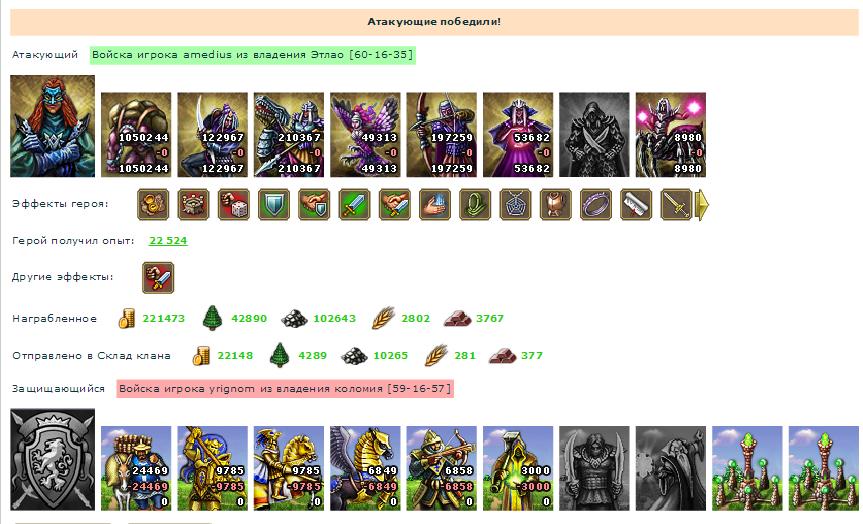Click the attacker masked hero portrait

point(52,126)
